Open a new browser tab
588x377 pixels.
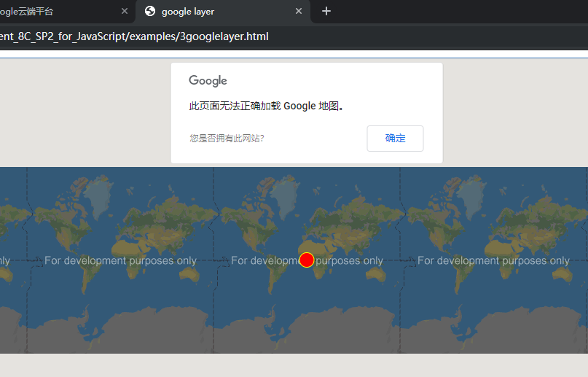(x=326, y=11)
